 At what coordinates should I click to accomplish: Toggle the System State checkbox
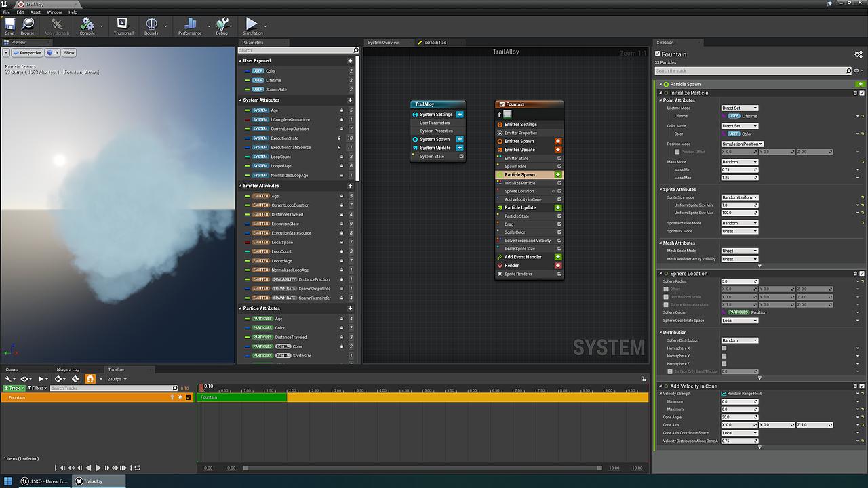(x=462, y=156)
